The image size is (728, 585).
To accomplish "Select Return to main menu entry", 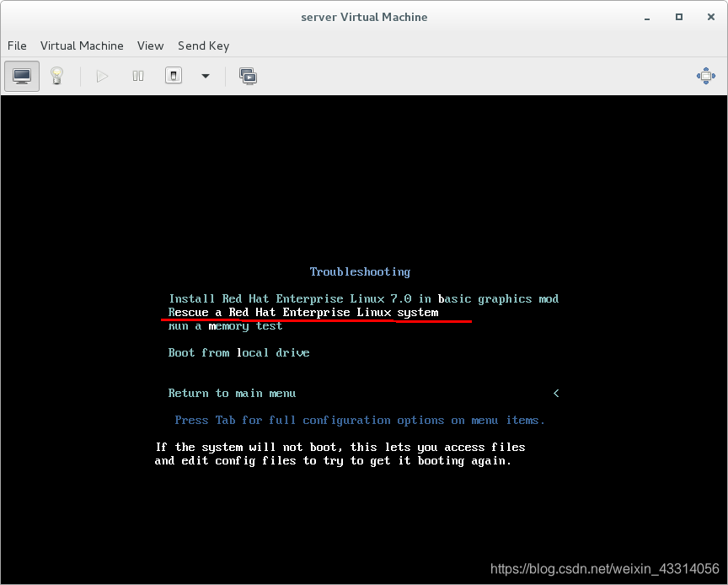I will point(232,393).
